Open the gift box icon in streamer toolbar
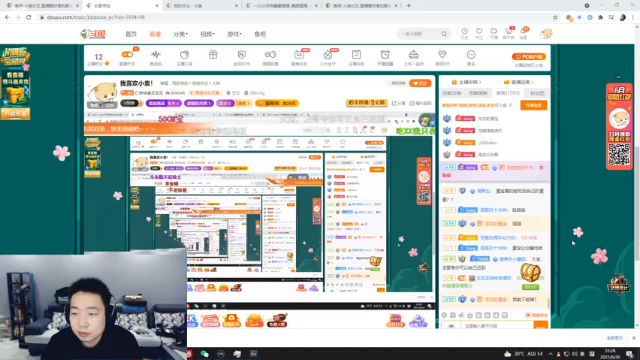The height and width of the screenshot is (360, 640). point(213,54)
